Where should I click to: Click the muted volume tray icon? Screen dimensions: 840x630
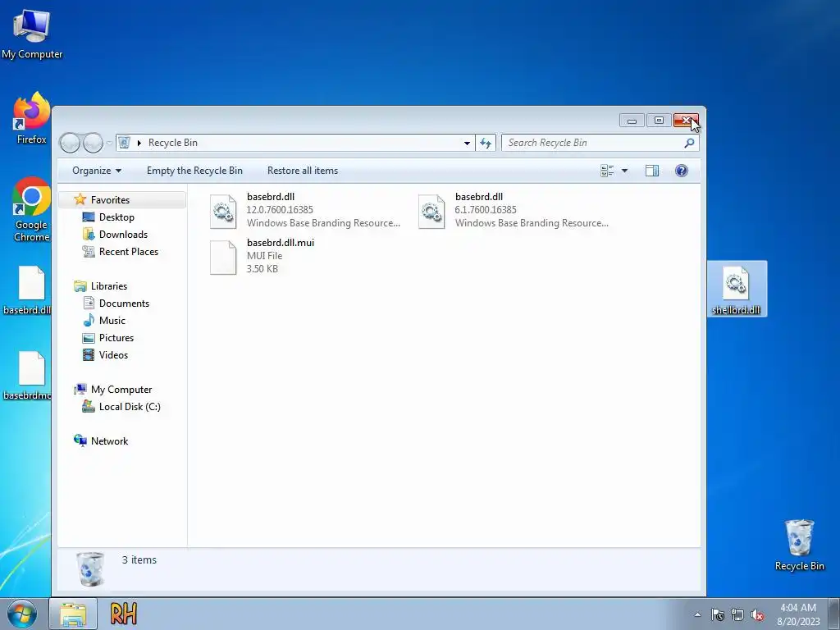[x=757, y=615]
